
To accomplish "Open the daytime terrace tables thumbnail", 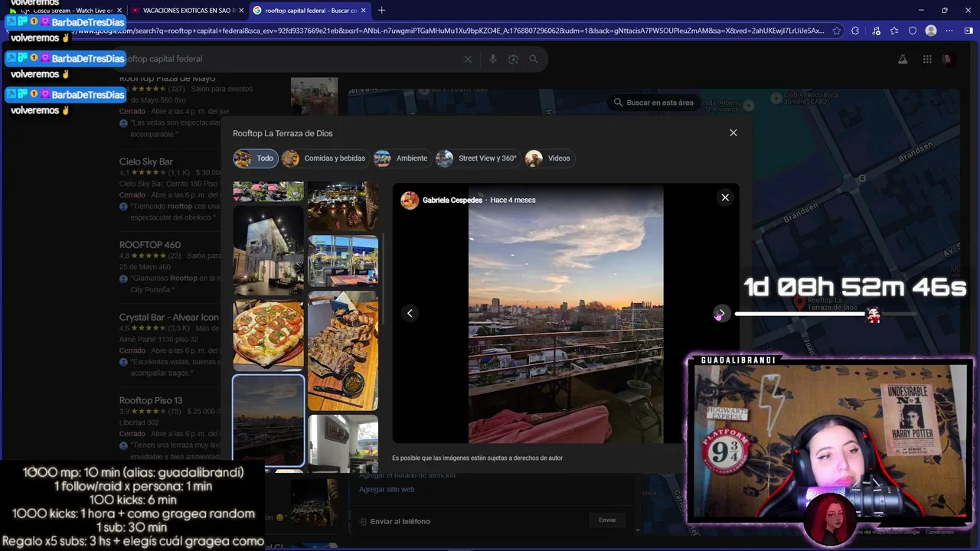I will [x=343, y=261].
